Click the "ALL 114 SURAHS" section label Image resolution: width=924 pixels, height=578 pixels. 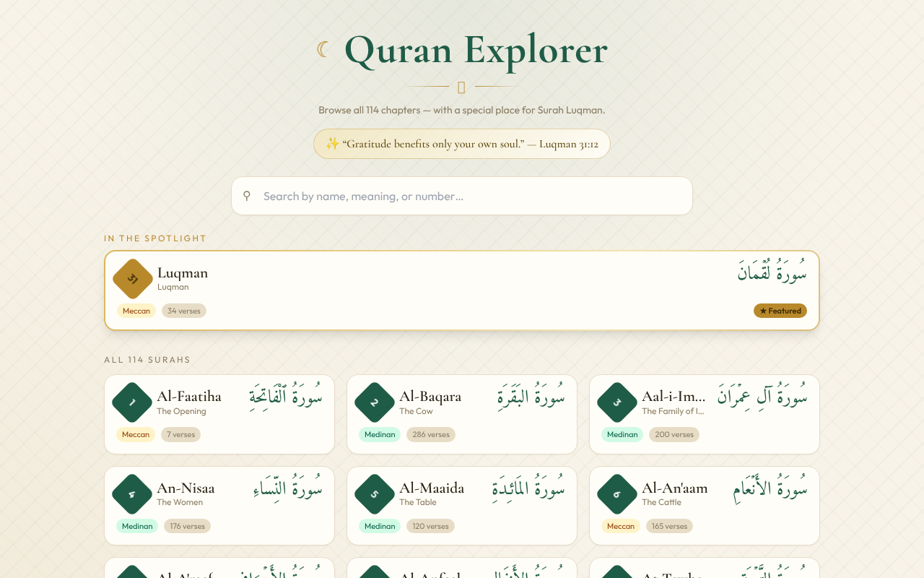147,360
